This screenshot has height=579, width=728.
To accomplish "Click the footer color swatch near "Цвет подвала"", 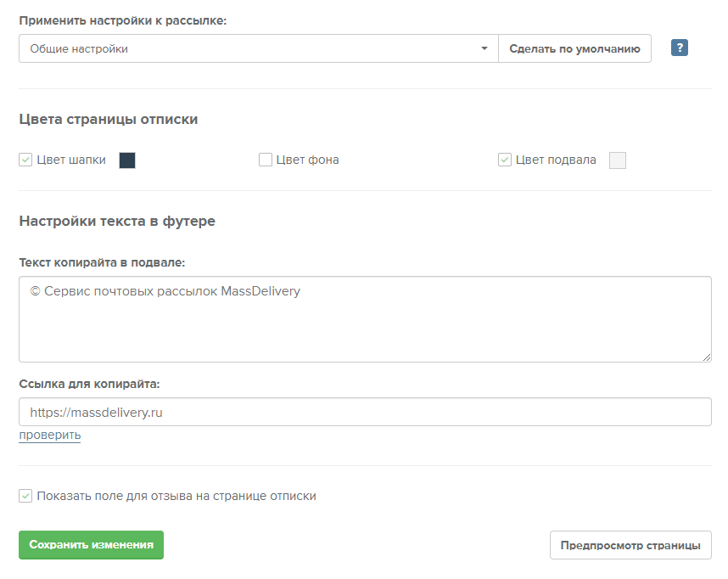I will [617, 160].
